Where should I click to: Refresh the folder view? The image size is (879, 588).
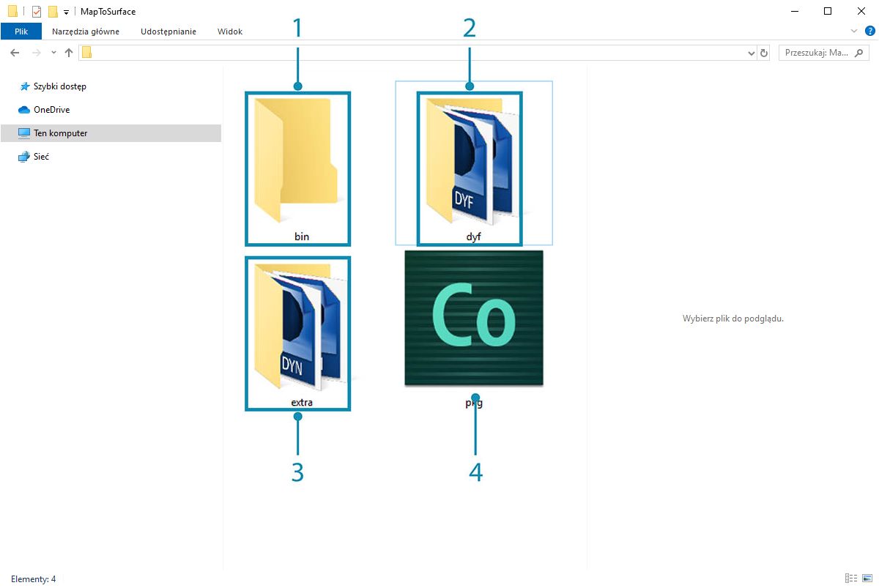[x=764, y=53]
